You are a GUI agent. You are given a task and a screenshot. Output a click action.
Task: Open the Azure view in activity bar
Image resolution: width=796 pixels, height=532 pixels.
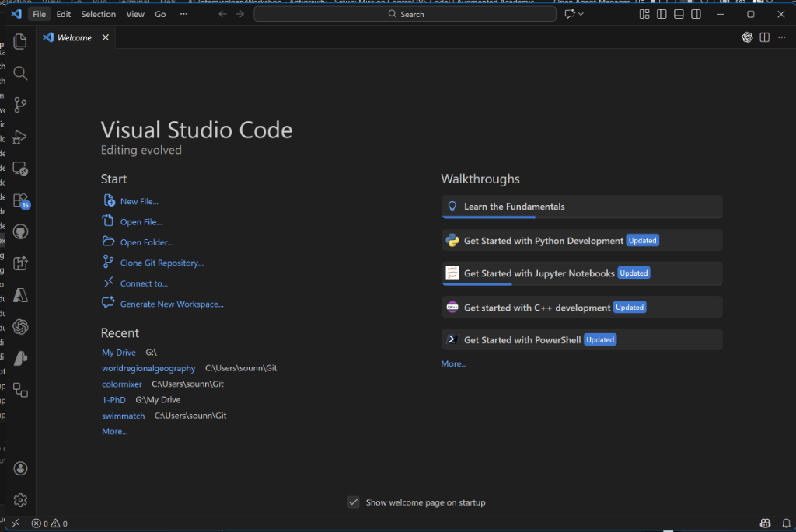click(20, 295)
